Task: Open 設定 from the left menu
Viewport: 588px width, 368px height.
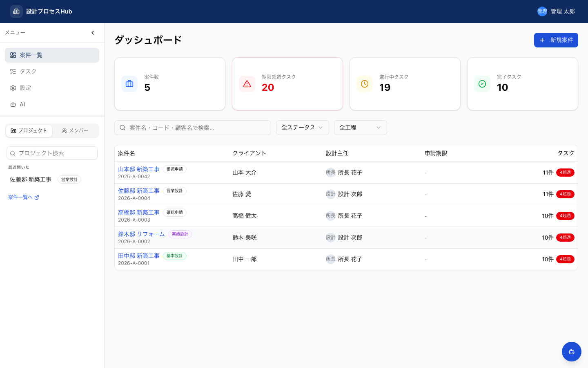Action: click(x=25, y=88)
